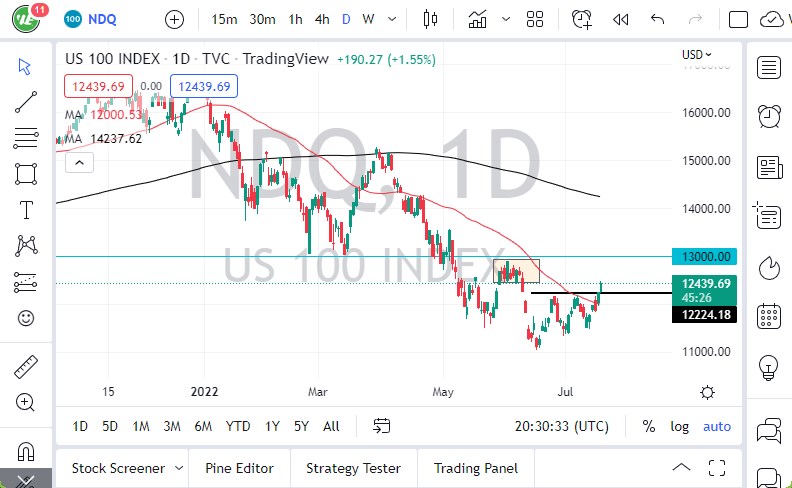Select the ruler measure tool
792x488 pixels.
(x=26, y=367)
